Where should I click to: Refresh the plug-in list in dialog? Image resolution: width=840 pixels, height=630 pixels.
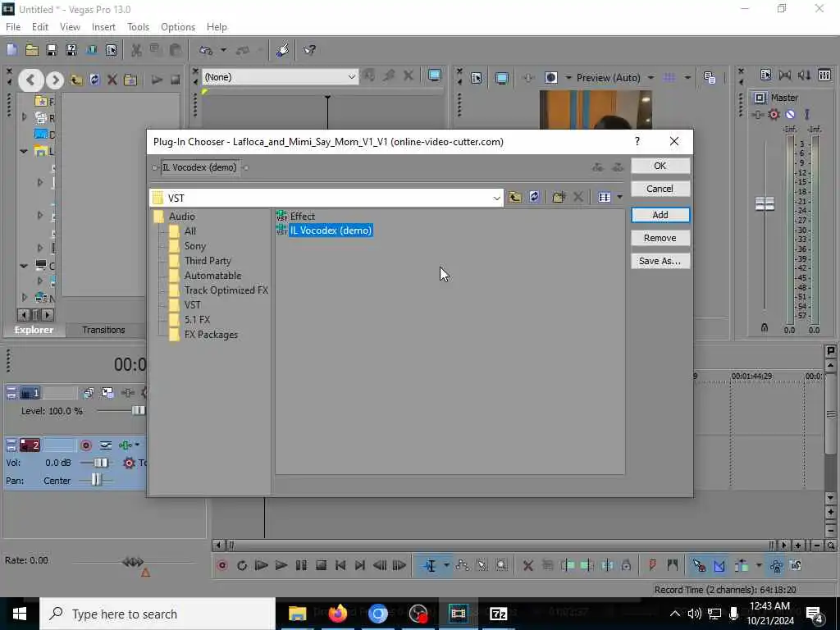[x=534, y=197]
